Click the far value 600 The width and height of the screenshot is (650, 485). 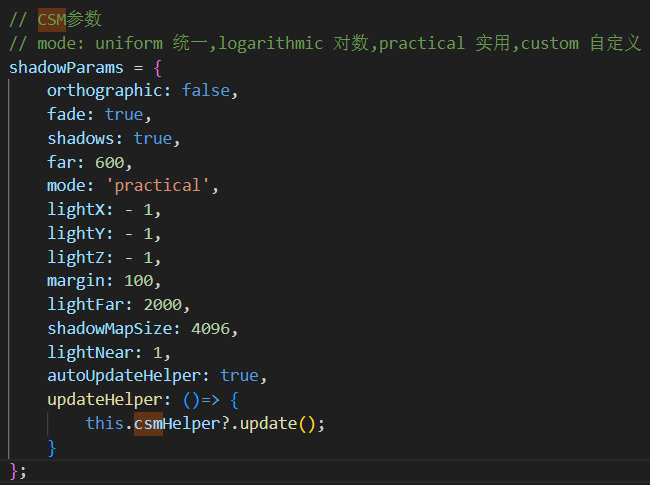pos(109,162)
